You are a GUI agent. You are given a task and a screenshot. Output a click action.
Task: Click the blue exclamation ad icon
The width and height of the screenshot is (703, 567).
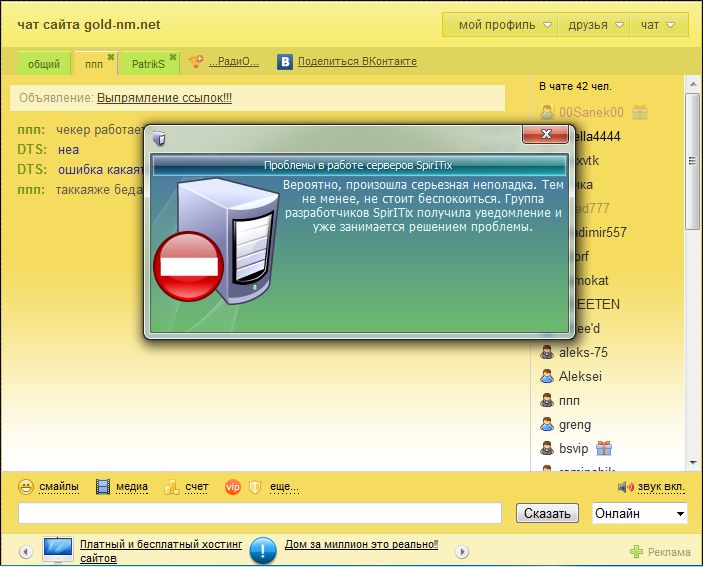[x=263, y=550]
